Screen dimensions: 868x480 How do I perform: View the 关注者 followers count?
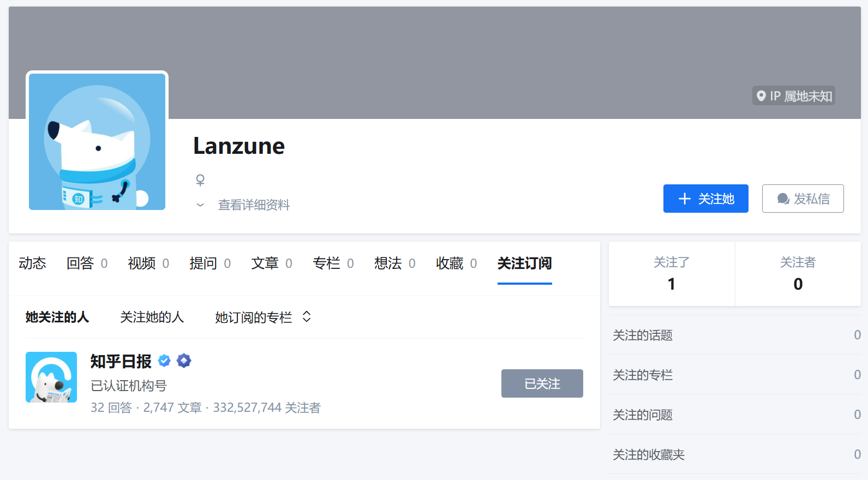click(798, 274)
